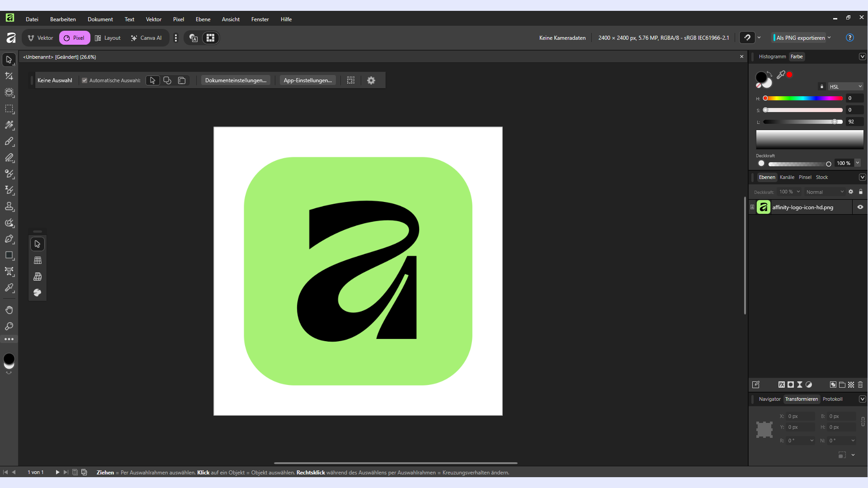Select the Zoom magnifier tool
The image size is (868, 488).
click(x=9, y=326)
